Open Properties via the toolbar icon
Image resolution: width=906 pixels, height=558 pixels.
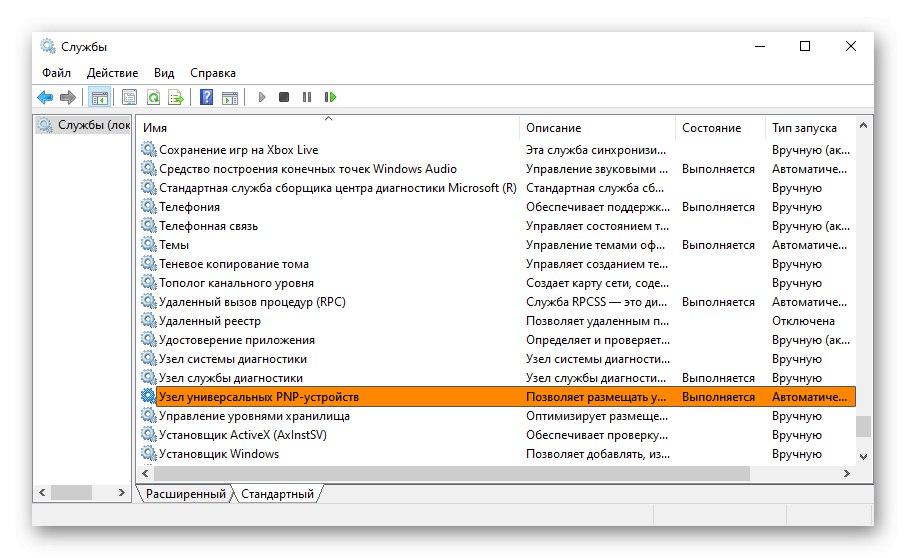click(x=129, y=97)
